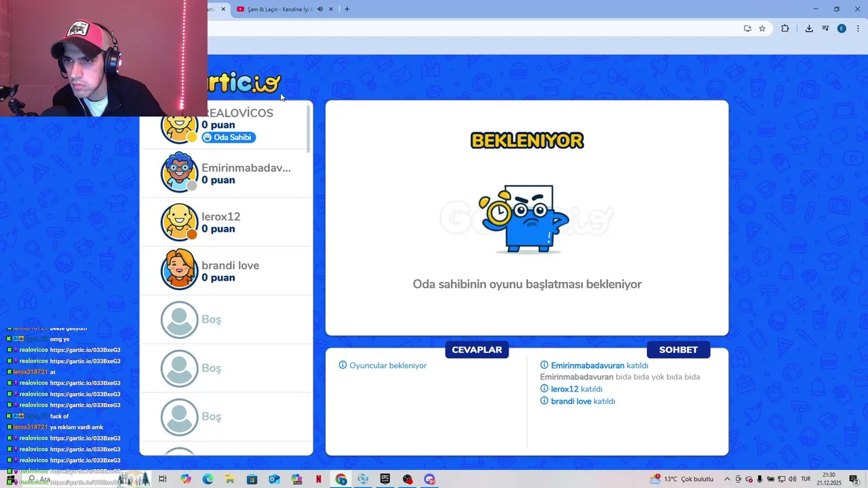Viewport: 868px width, 488px height.
Task: Expand hidden system tray icons chevron
Action: 727,479
